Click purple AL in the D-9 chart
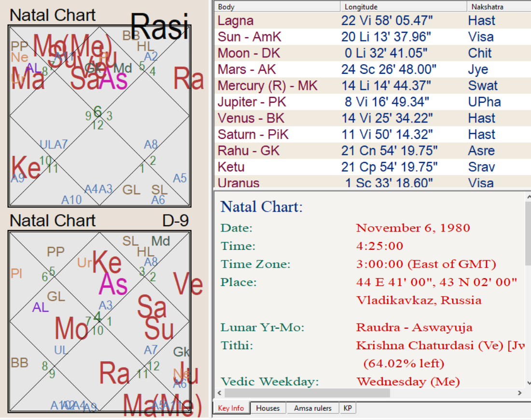The image size is (531, 420). (x=40, y=307)
